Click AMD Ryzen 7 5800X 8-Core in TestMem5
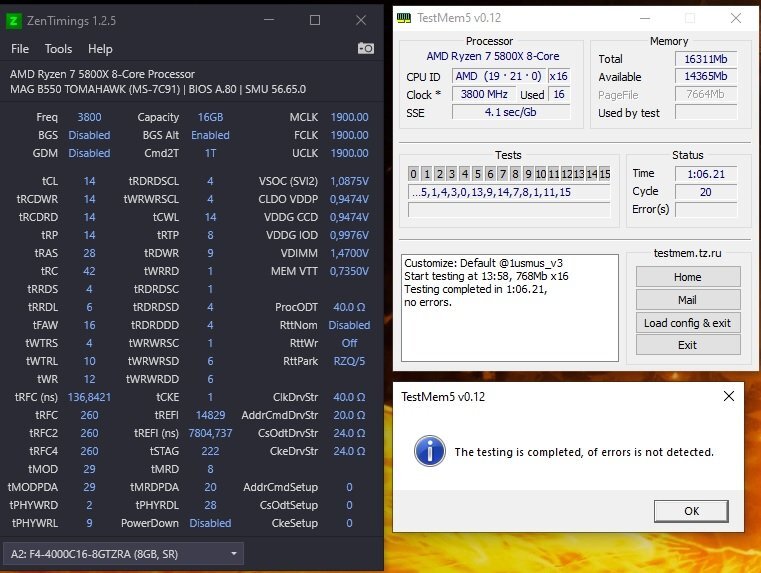The height and width of the screenshot is (573, 761). click(493, 56)
